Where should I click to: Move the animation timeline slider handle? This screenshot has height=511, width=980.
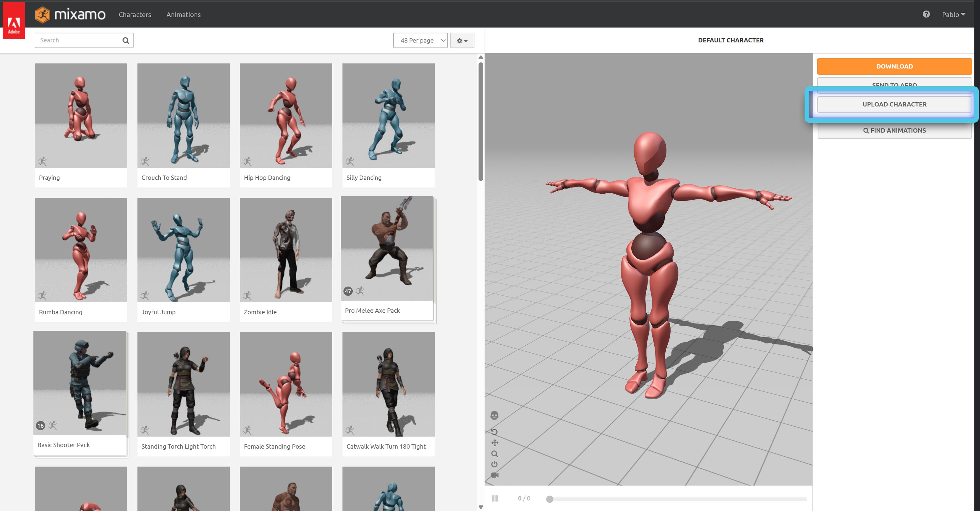[549, 499]
